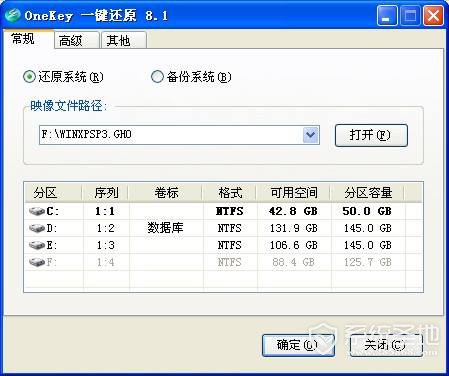Click the 50.0 GB capacity cell
This screenshot has height=376, width=449.
point(367,211)
